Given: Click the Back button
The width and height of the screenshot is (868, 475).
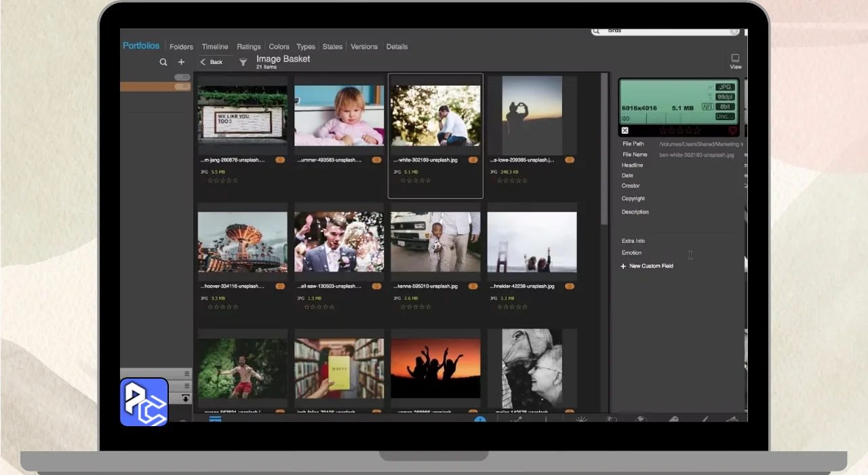Looking at the screenshot, I should pyautogui.click(x=212, y=62).
